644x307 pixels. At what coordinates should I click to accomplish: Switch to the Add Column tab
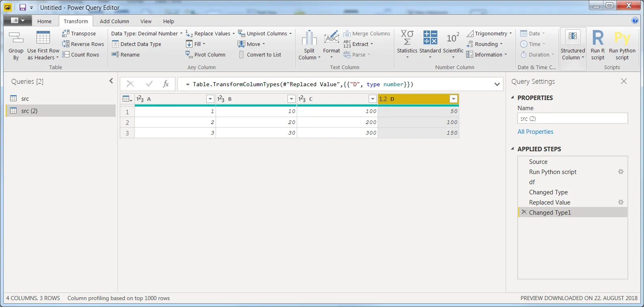click(x=115, y=21)
